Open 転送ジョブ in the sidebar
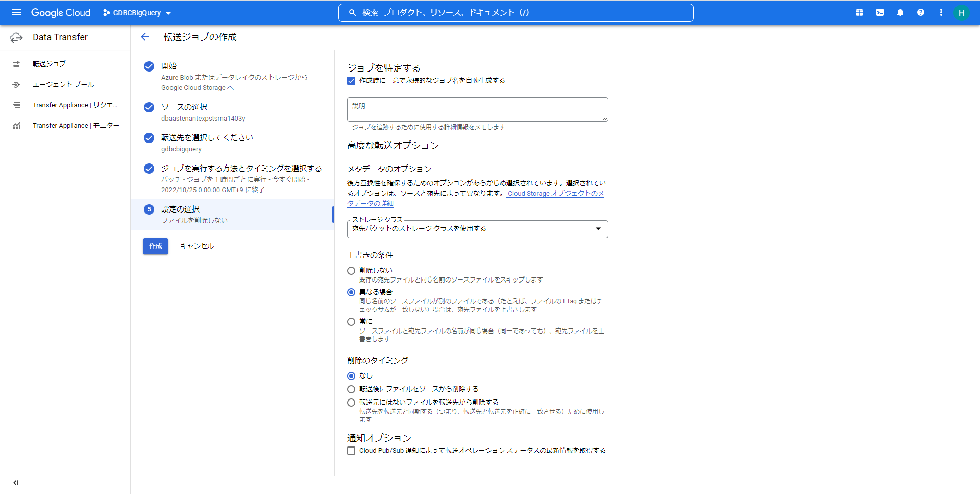The image size is (980, 494). (x=49, y=64)
